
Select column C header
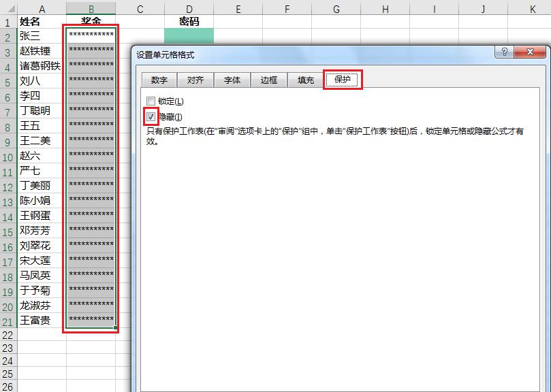click(x=140, y=9)
